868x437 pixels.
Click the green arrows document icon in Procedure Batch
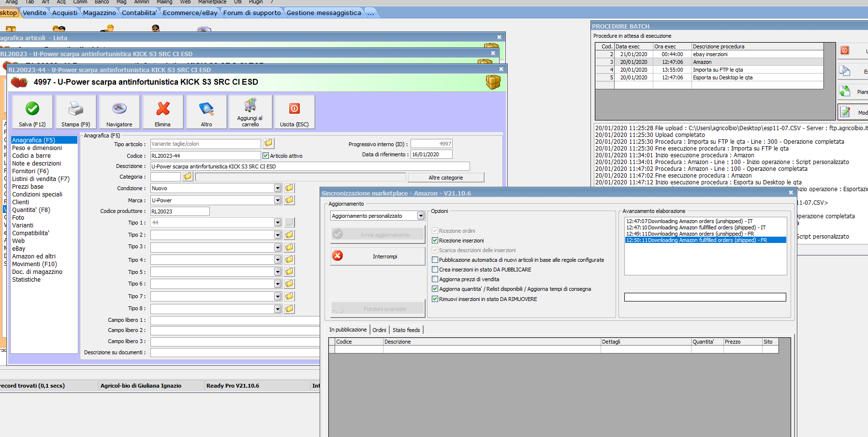tap(845, 91)
